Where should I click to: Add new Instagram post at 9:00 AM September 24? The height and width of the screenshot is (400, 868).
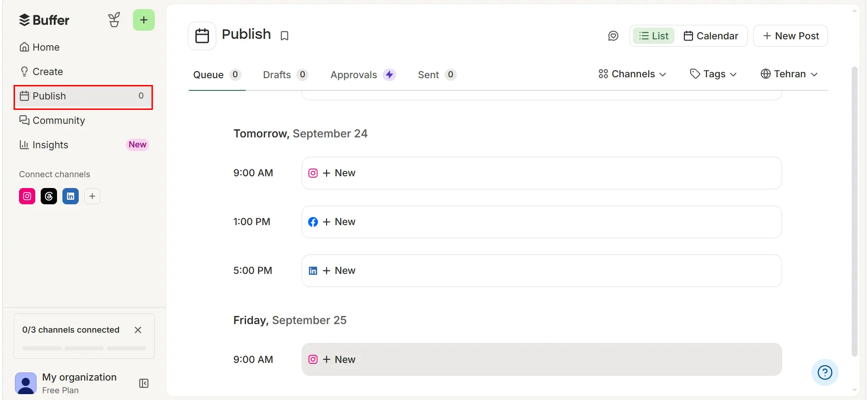click(x=541, y=173)
